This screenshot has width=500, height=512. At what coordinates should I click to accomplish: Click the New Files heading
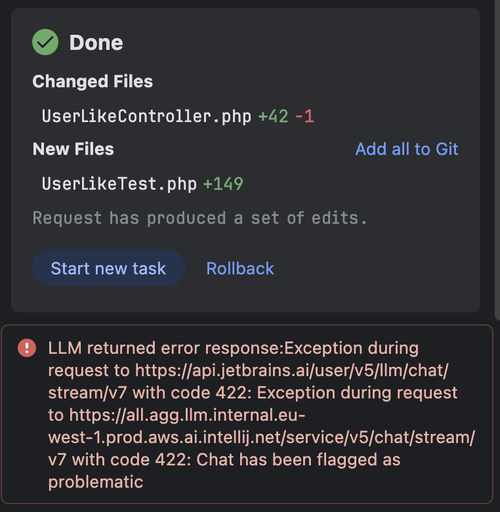pyautogui.click(x=73, y=149)
